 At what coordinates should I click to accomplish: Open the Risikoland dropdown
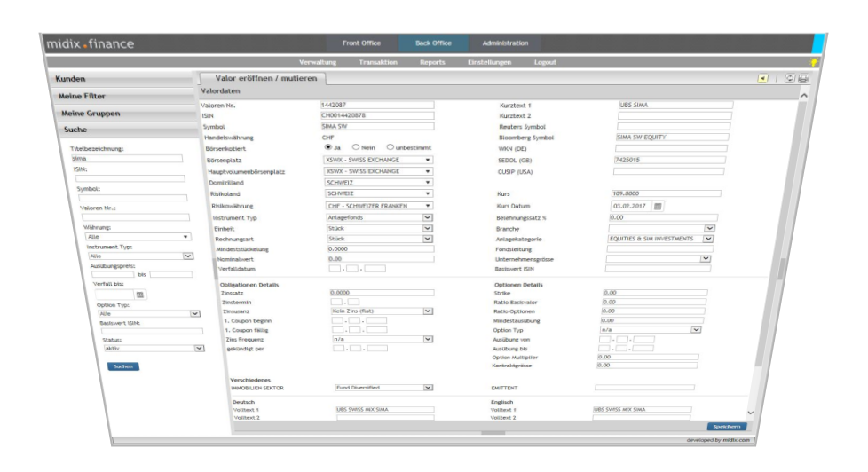(x=379, y=193)
